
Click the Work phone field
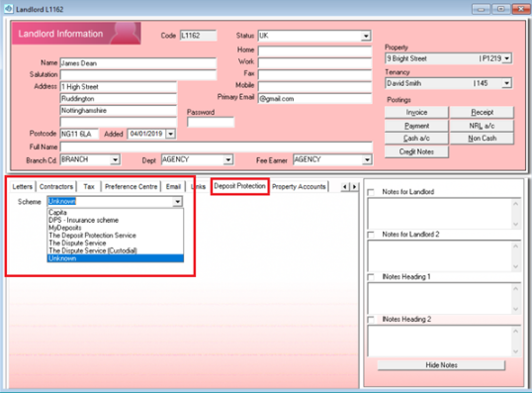314,62
